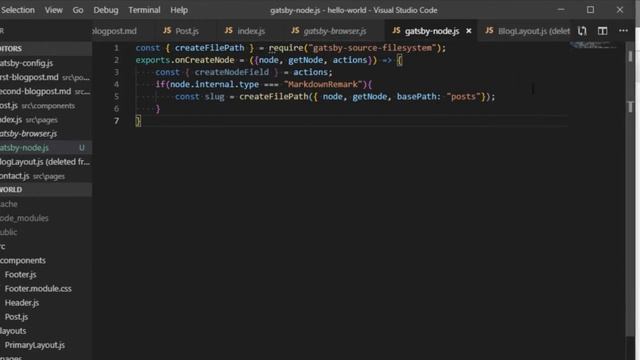The width and height of the screenshot is (640, 360).
Task: Collapse the components folder
Action: [x=46, y=260]
